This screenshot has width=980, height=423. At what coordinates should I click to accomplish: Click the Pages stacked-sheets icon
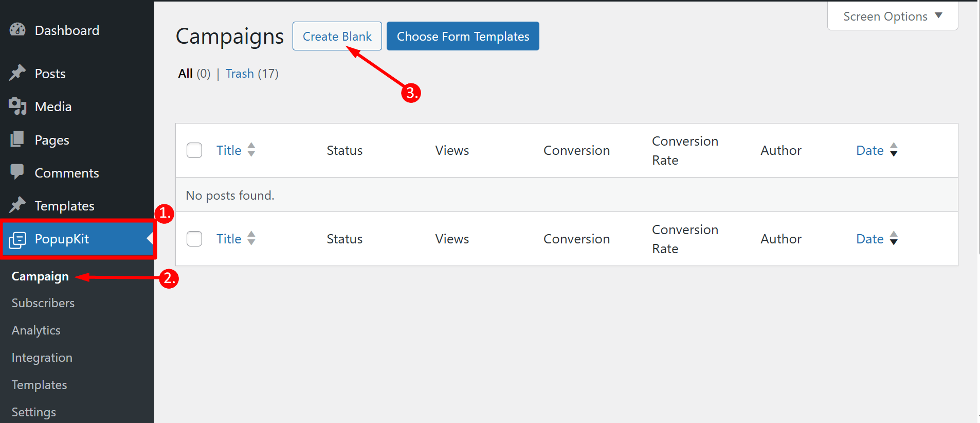click(x=17, y=139)
